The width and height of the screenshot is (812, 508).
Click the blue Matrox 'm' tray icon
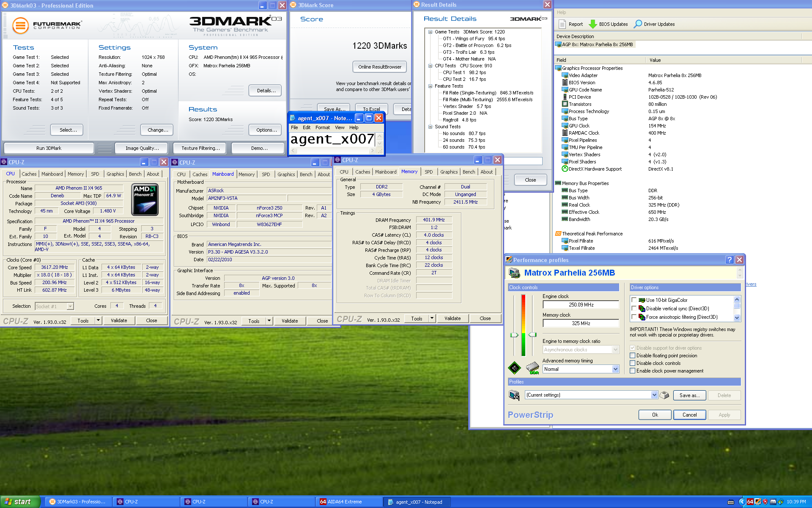[x=773, y=502]
